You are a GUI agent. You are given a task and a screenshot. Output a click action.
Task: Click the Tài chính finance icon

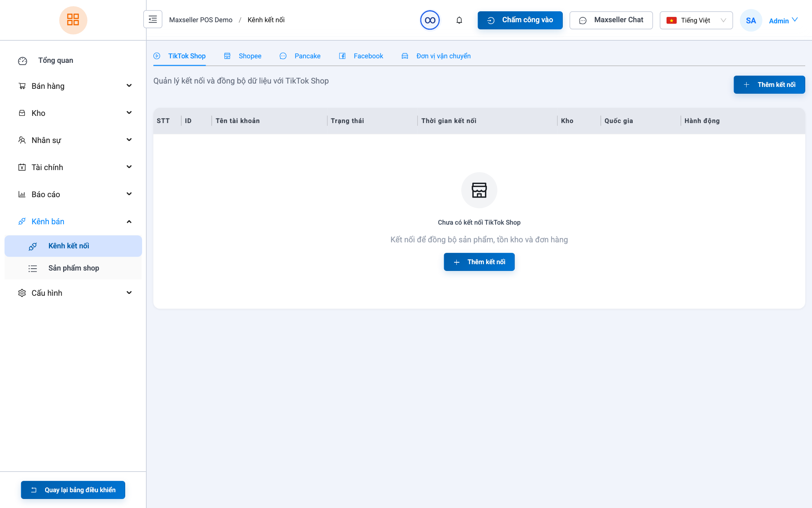click(22, 167)
